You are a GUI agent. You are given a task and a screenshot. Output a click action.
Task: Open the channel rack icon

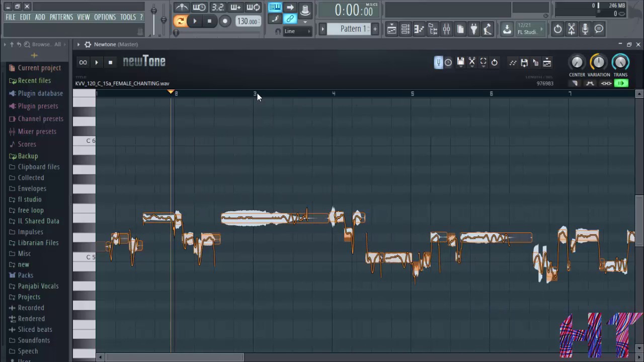[405, 29]
